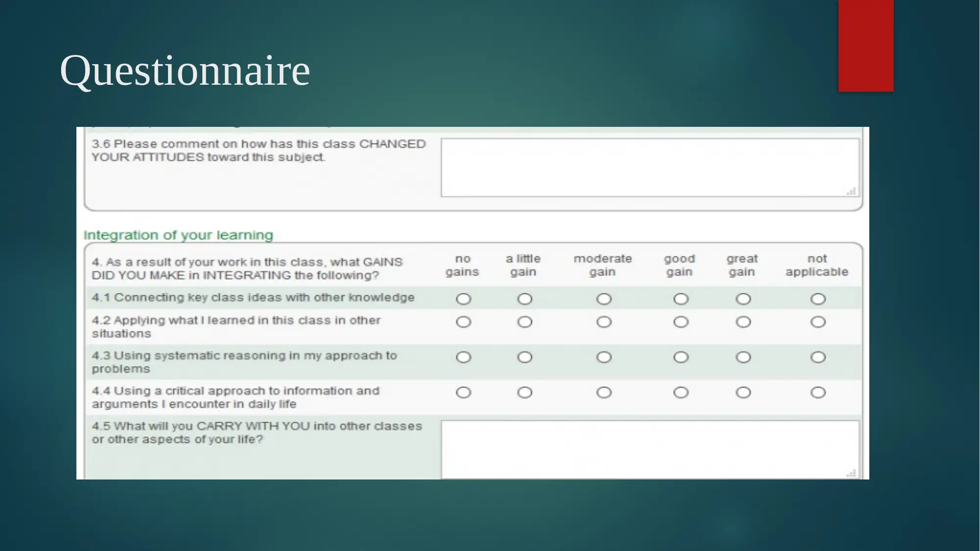
Task: Select 'a little gain' for question 4.1
Action: (525, 299)
